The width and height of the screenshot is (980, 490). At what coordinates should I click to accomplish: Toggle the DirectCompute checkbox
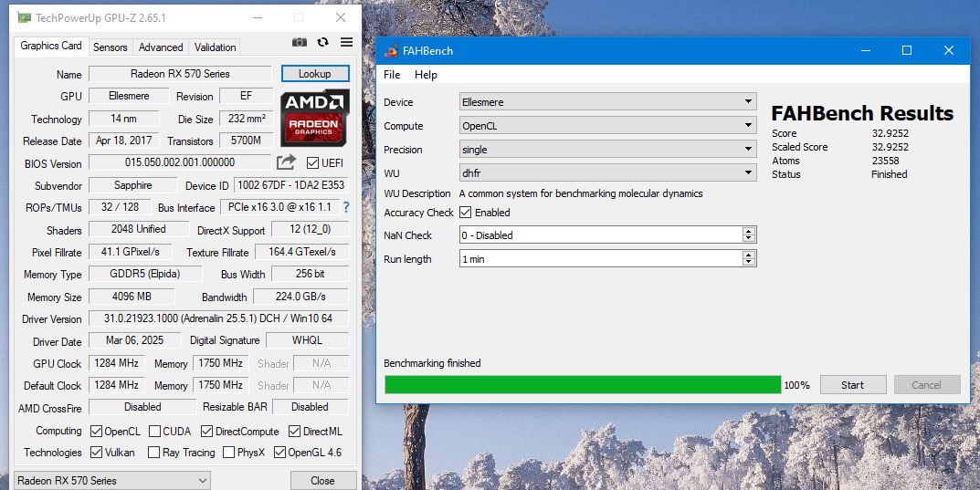pos(206,432)
